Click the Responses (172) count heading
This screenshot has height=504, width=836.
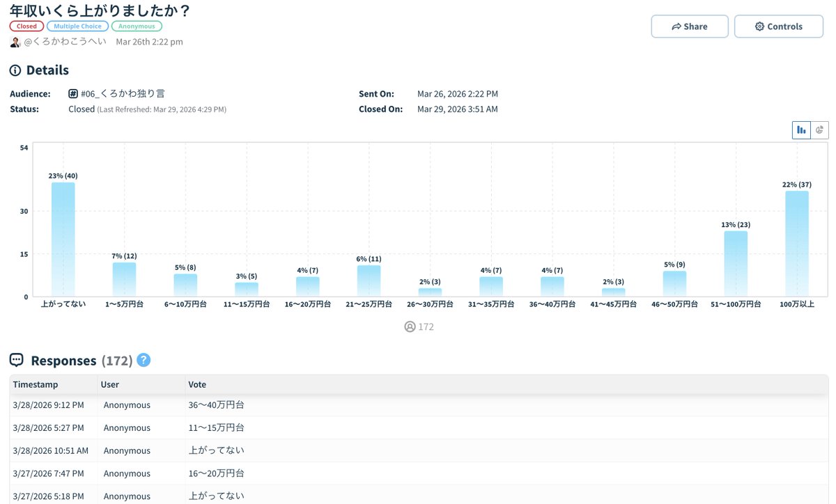click(82, 361)
